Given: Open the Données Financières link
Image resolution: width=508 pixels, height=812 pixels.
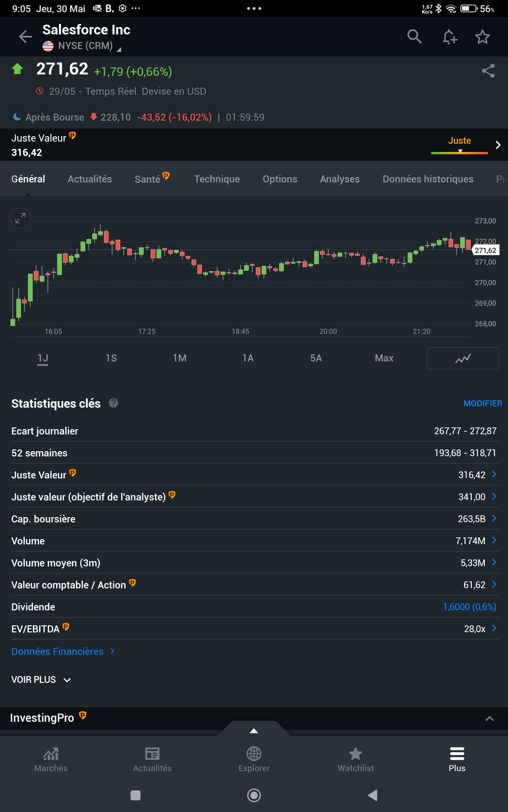Looking at the screenshot, I should click(x=63, y=651).
